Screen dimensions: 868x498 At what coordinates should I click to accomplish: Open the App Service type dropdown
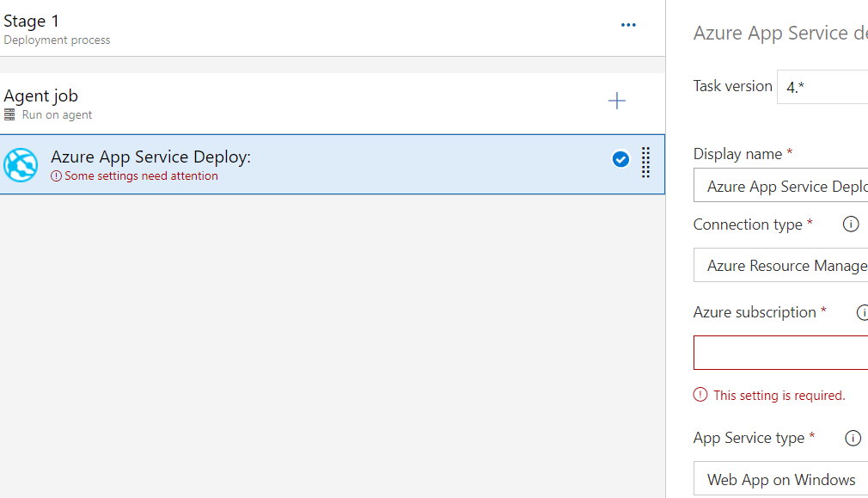[x=780, y=480]
